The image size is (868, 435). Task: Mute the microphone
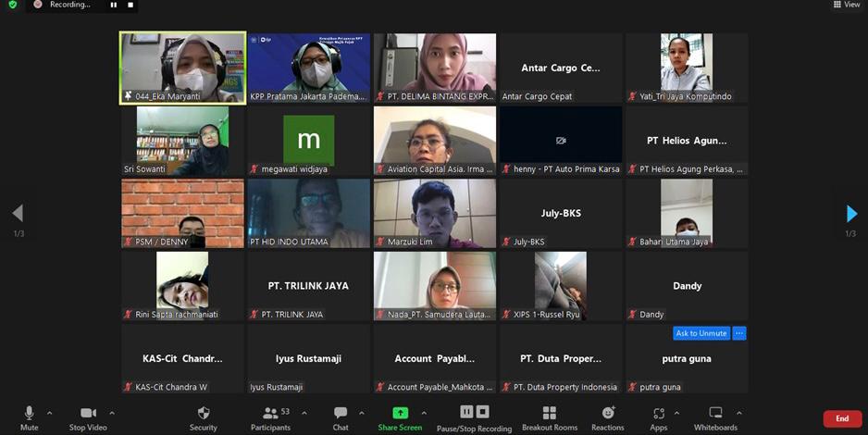pos(29,413)
